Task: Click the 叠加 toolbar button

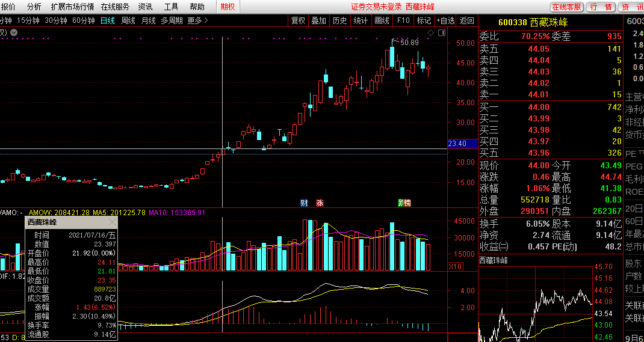Action: pyautogui.click(x=319, y=20)
